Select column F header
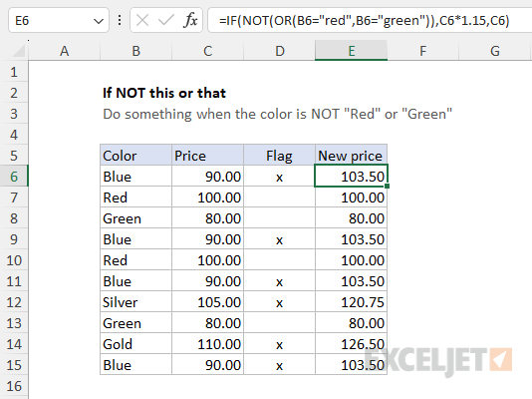The width and height of the screenshot is (532, 399). click(x=422, y=51)
